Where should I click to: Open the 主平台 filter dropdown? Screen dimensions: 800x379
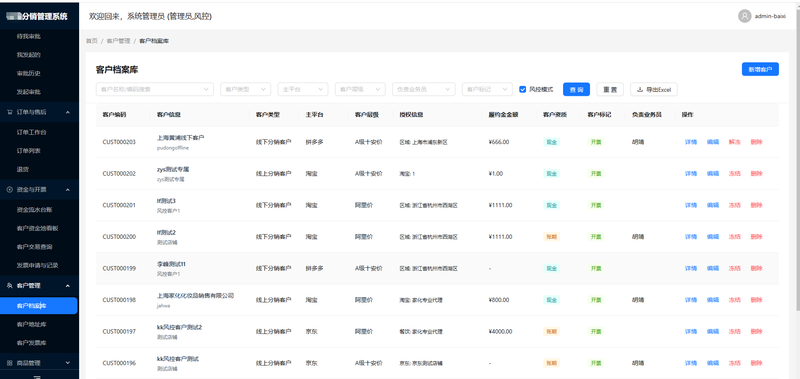click(303, 89)
